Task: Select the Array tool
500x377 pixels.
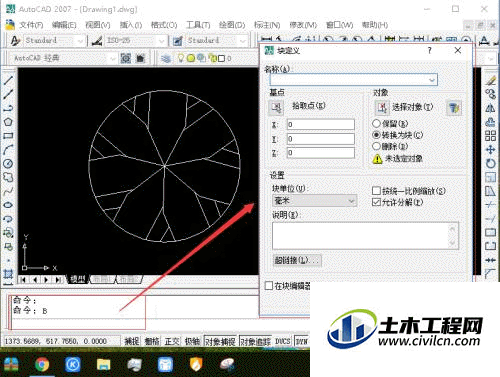Action: tap(490, 136)
